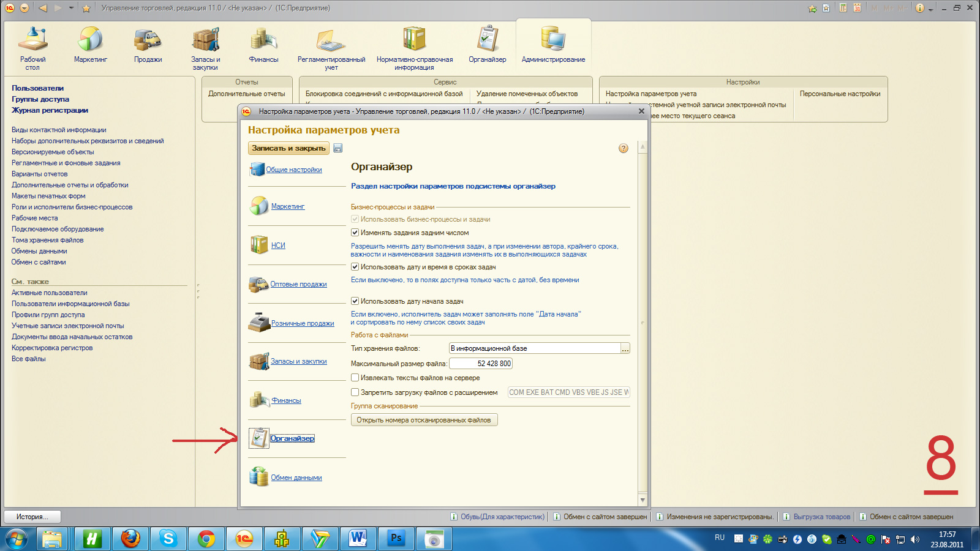Enable Извлекать тексты файлов на сервере
The image size is (980, 551).
coord(355,378)
